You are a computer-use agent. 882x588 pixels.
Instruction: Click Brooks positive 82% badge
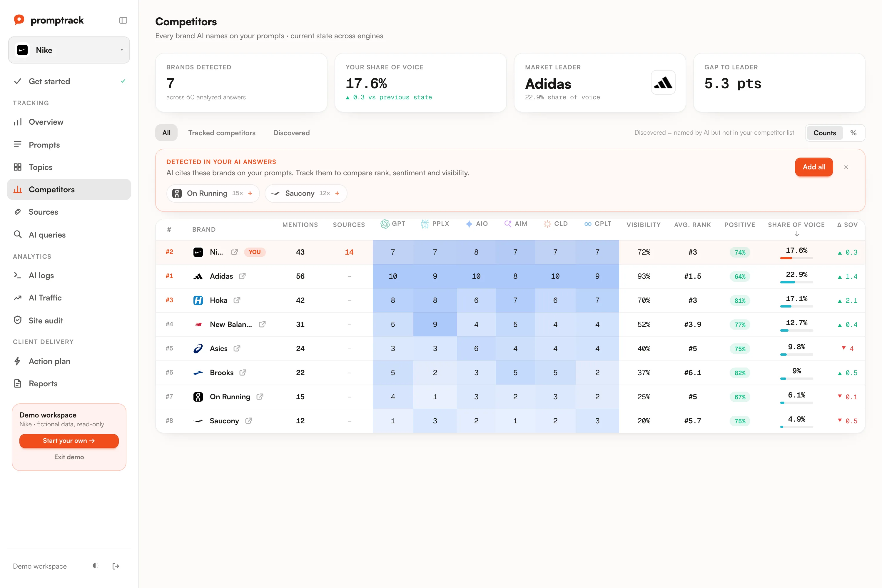740,373
